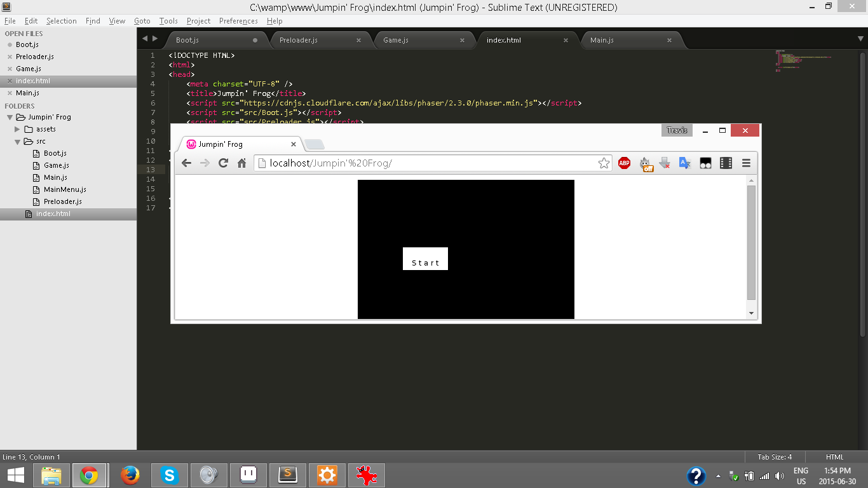Click the Chrome scroll down arrow
Image resolution: width=868 pixels, height=488 pixels.
pos(752,313)
